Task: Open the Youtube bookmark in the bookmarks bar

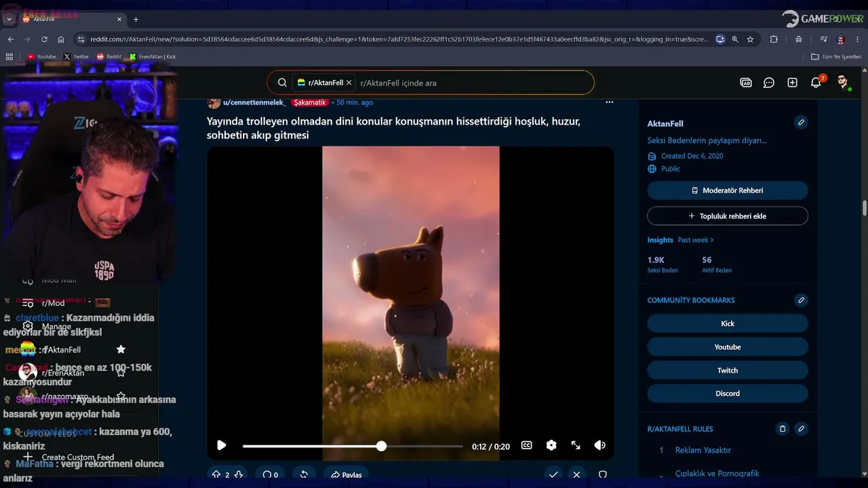Action: (x=41, y=57)
